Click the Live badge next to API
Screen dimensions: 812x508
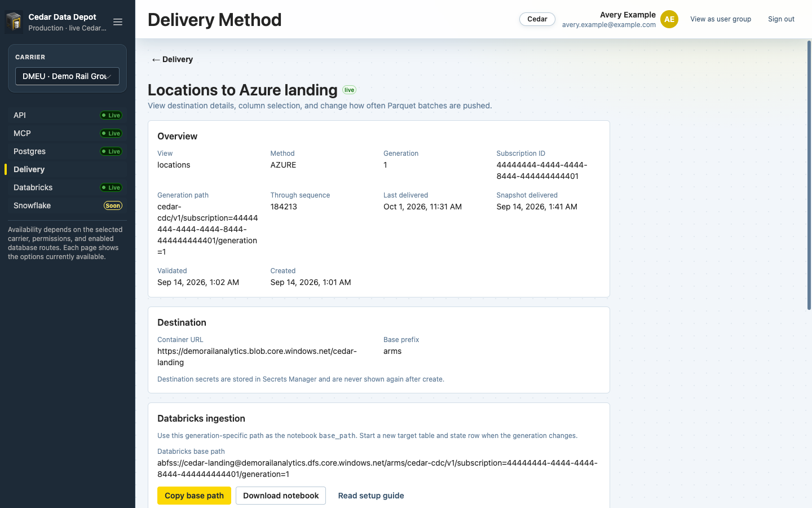(x=111, y=115)
